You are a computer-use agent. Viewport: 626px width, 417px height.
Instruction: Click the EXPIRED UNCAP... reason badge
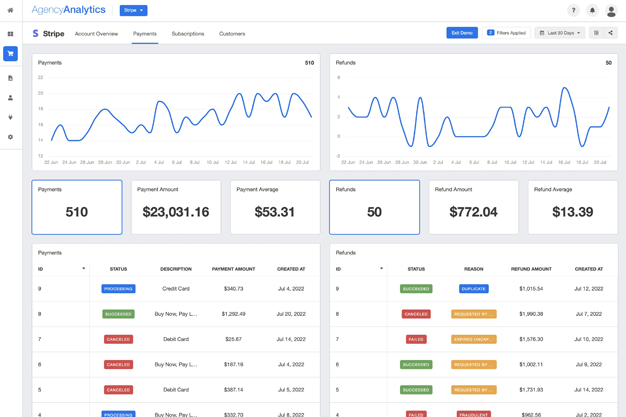(x=473, y=339)
